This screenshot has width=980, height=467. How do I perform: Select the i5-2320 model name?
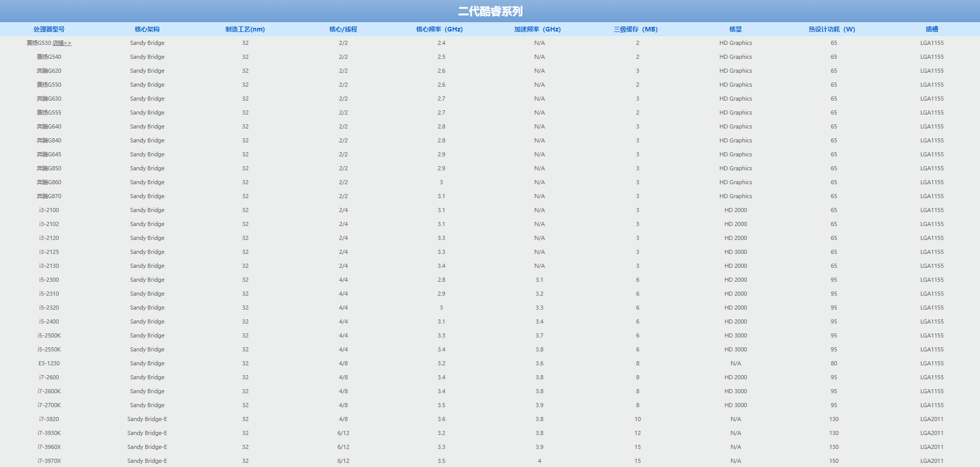(x=49, y=308)
